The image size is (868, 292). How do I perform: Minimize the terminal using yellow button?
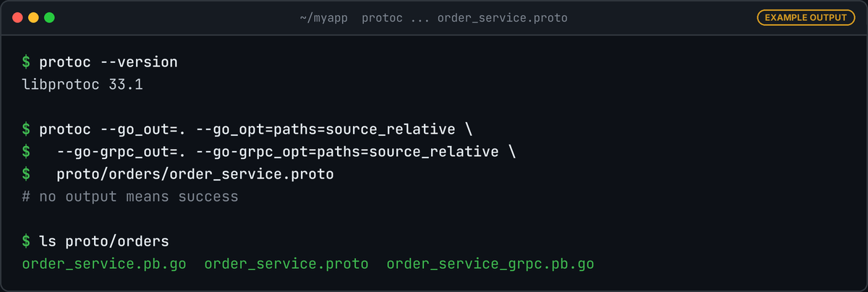coord(33,17)
